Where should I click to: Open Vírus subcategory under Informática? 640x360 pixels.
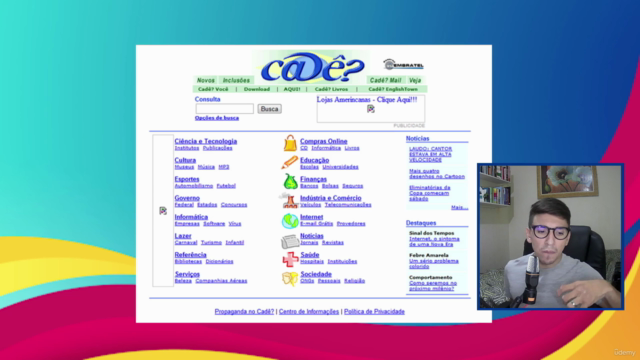[x=235, y=224]
